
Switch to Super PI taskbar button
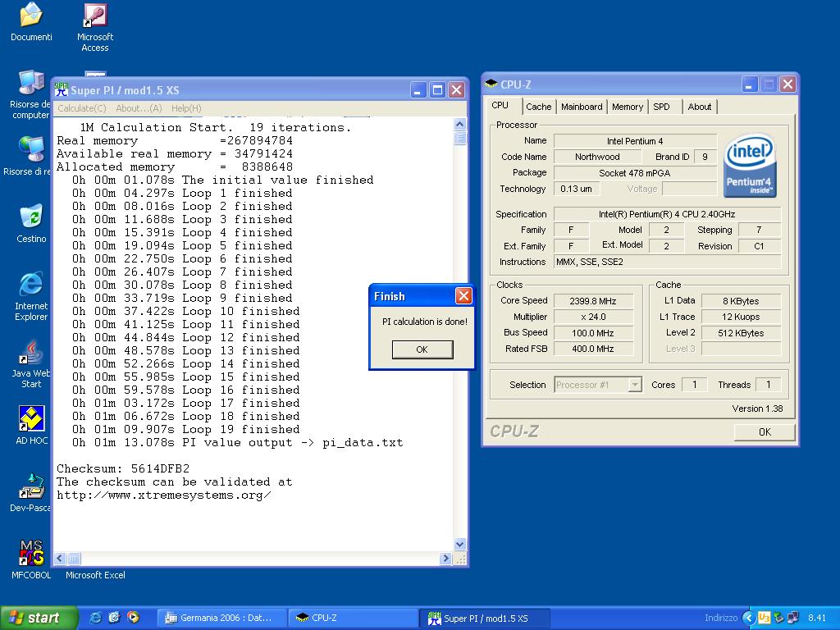click(x=484, y=618)
